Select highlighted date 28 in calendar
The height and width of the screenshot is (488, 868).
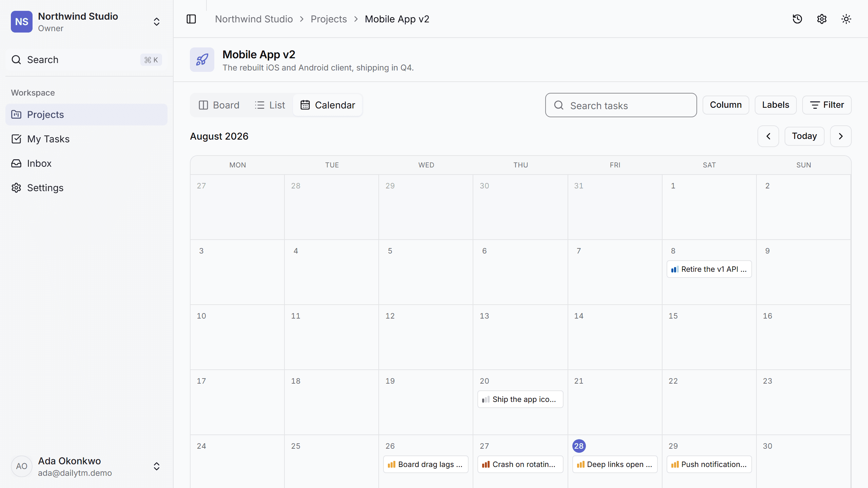[x=579, y=446]
